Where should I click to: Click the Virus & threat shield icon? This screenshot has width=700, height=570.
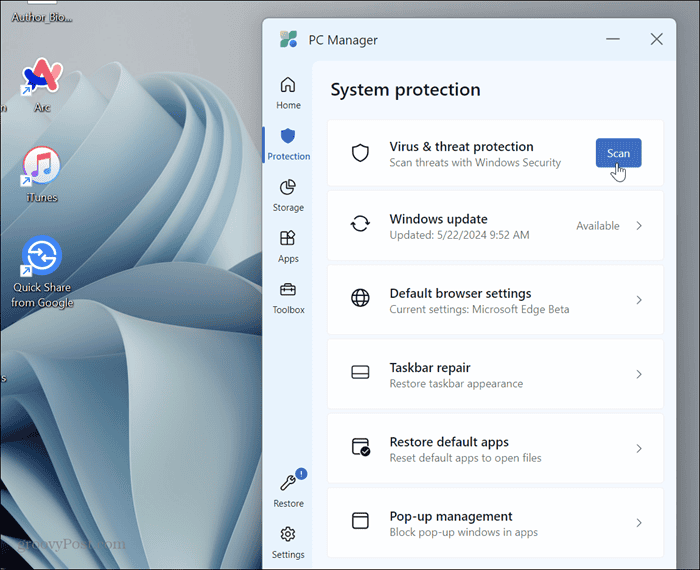[360, 153]
